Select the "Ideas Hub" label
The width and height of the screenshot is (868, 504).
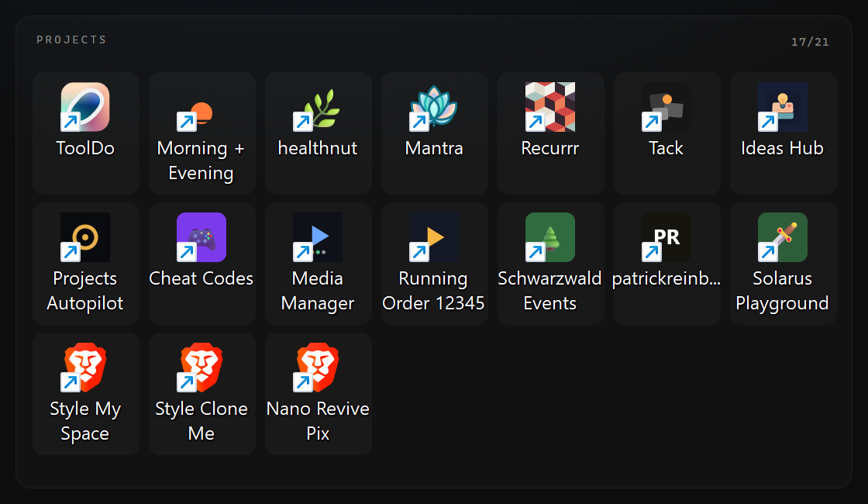(782, 148)
